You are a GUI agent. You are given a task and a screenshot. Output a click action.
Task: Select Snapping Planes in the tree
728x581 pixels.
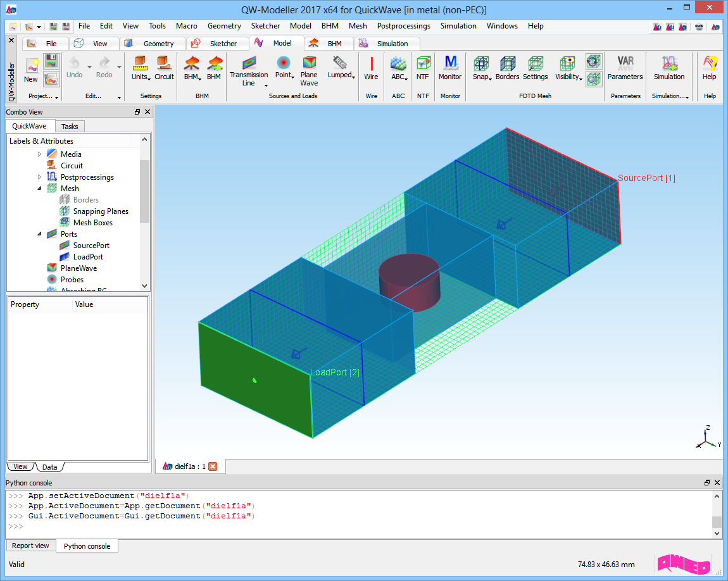101,211
